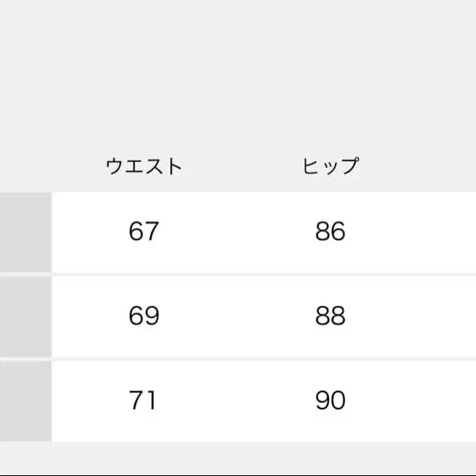
Task: Select the waist value 71
Action: (144, 400)
